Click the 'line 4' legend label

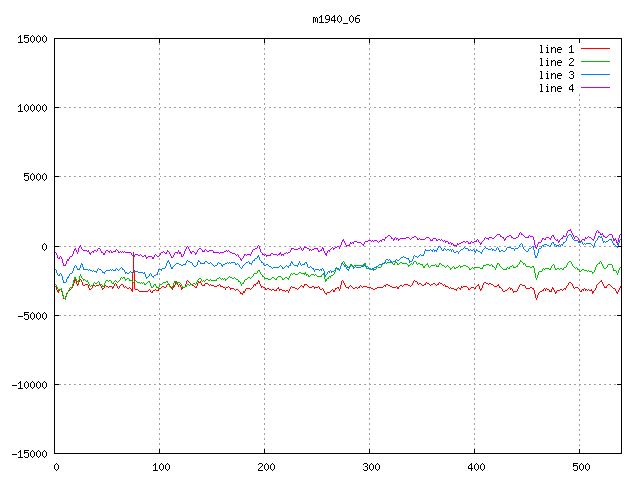pyautogui.click(x=556, y=88)
